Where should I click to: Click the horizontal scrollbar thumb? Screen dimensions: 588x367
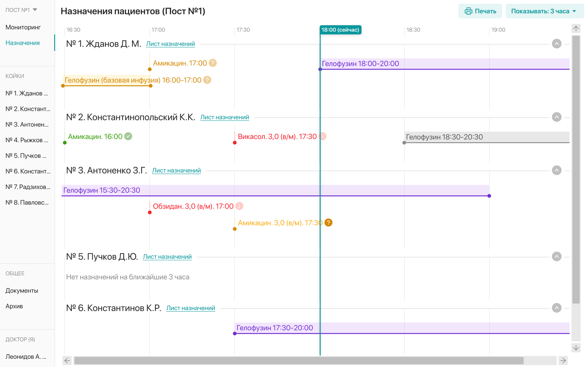pyautogui.click(x=299, y=360)
